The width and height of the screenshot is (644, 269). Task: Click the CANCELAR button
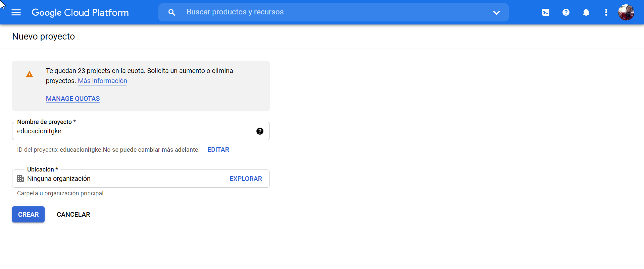click(73, 214)
